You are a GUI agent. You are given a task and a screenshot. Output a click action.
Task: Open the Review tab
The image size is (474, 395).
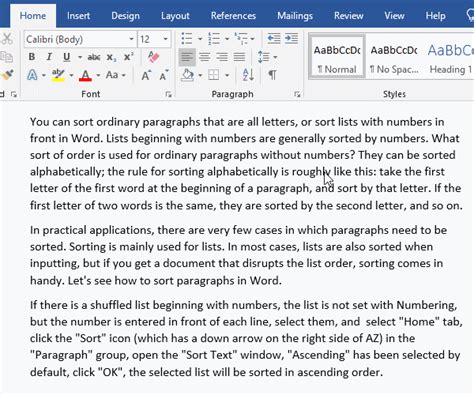pos(349,16)
